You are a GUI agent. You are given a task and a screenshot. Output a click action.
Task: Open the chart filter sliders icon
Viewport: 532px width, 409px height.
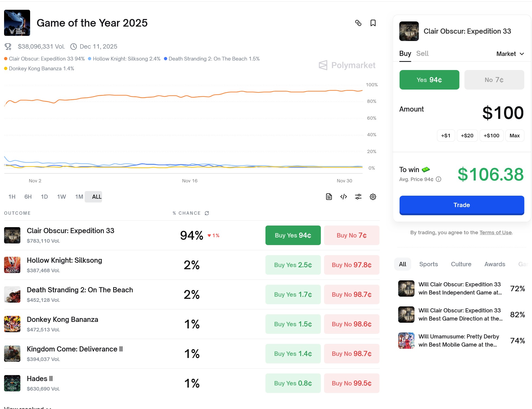[x=358, y=197]
